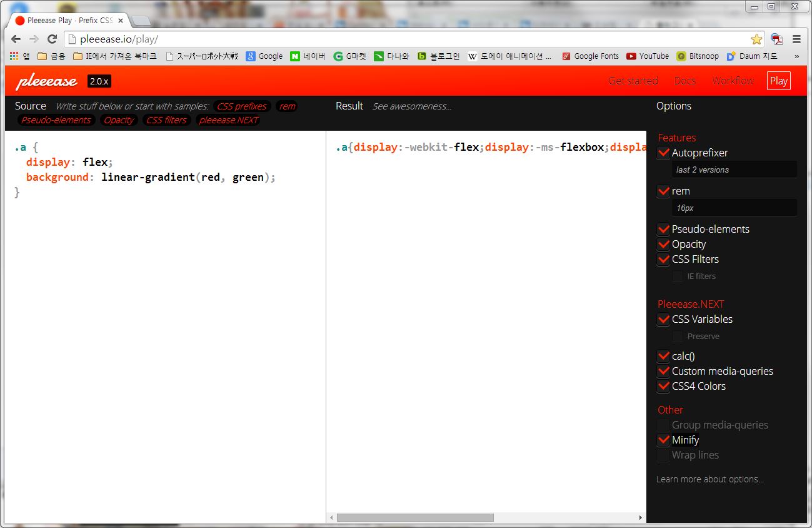This screenshot has height=528, width=812.
Task: Open the Google Fonts bookmark
Action: 590,56
